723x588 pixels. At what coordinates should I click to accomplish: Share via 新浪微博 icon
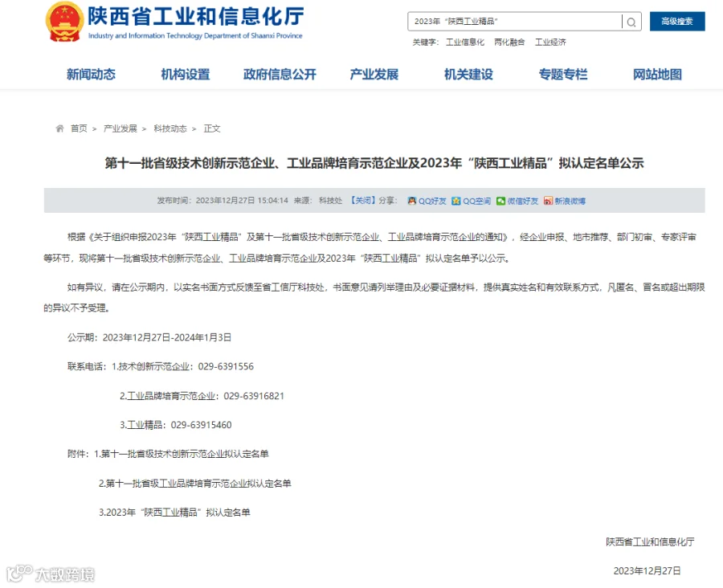548,201
